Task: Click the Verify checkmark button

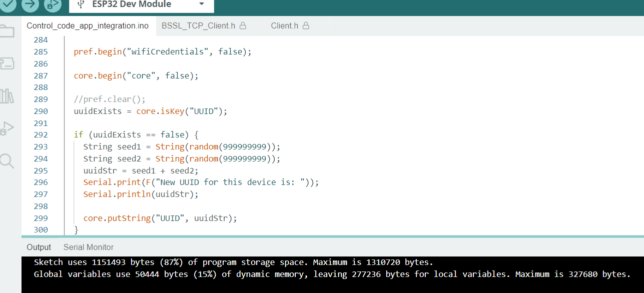Action: 8,4
